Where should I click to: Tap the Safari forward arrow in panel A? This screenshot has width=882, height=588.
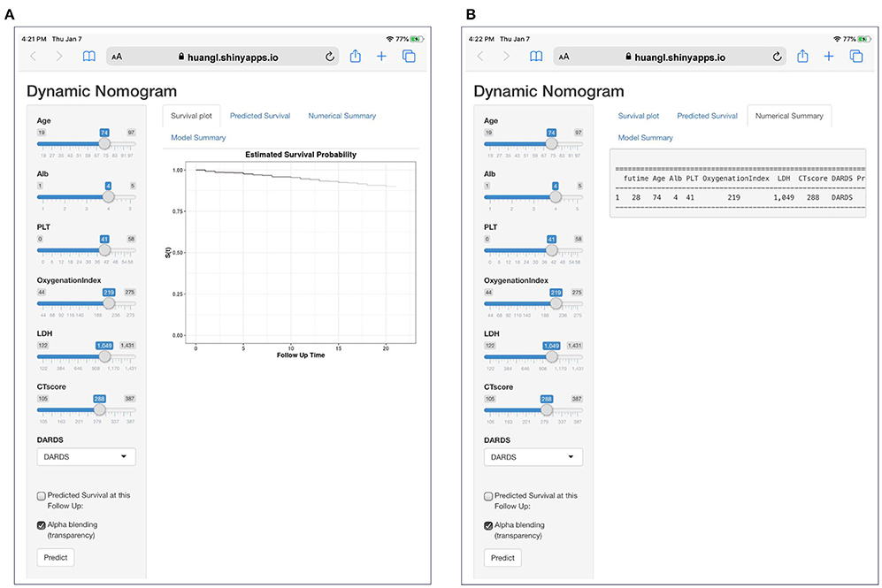(x=59, y=57)
